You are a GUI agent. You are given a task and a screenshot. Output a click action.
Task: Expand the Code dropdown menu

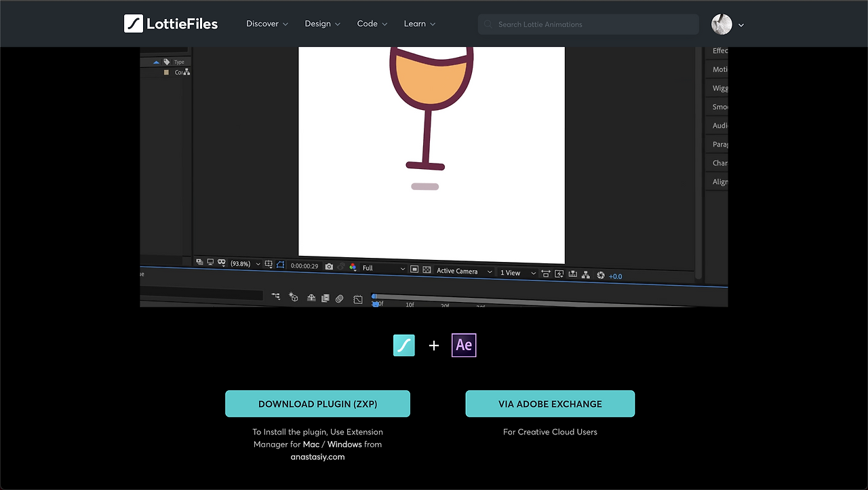point(372,24)
